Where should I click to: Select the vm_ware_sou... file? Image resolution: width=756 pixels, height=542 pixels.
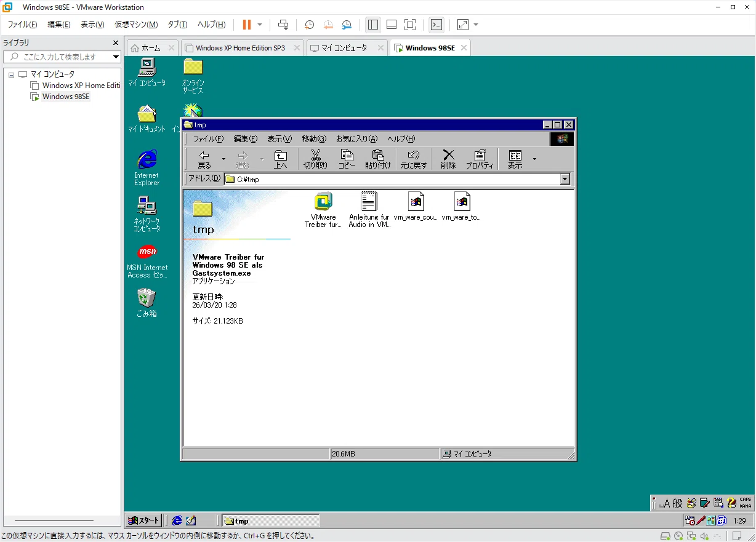(416, 207)
